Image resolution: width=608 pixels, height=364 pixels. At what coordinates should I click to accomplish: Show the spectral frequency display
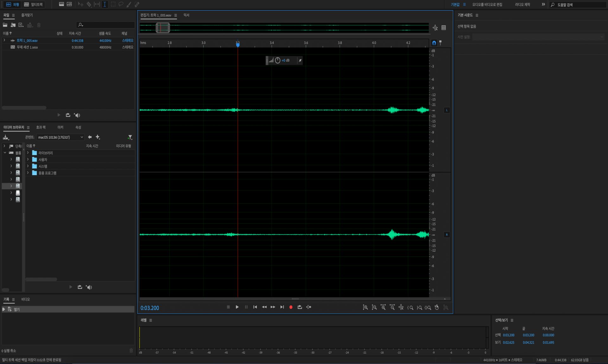pyautogui.click(x=61, y=4)
